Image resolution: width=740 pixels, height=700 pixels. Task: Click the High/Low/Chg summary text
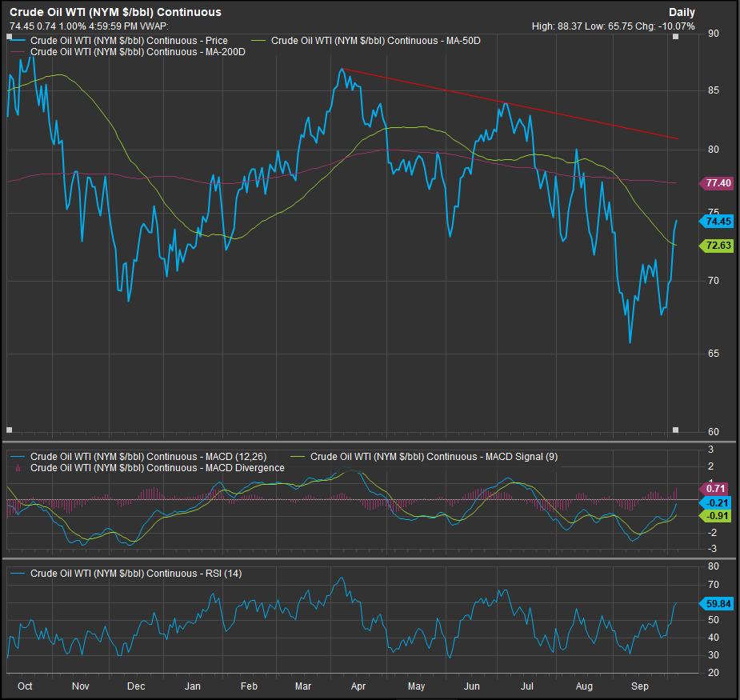pyautogui.click(x=613, y=26)
